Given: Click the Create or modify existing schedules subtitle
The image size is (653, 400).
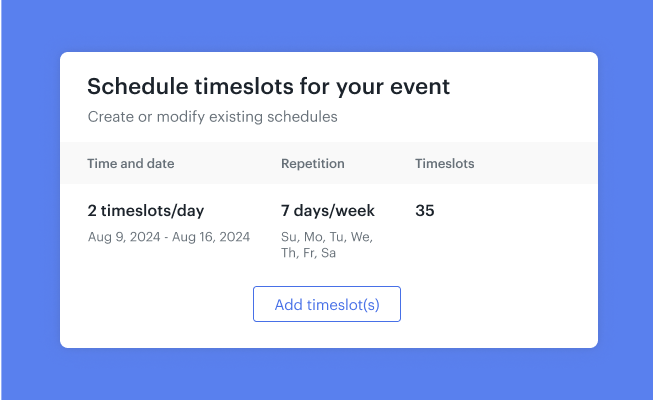Looking at the screenshot, I should (x=212, y=117).
